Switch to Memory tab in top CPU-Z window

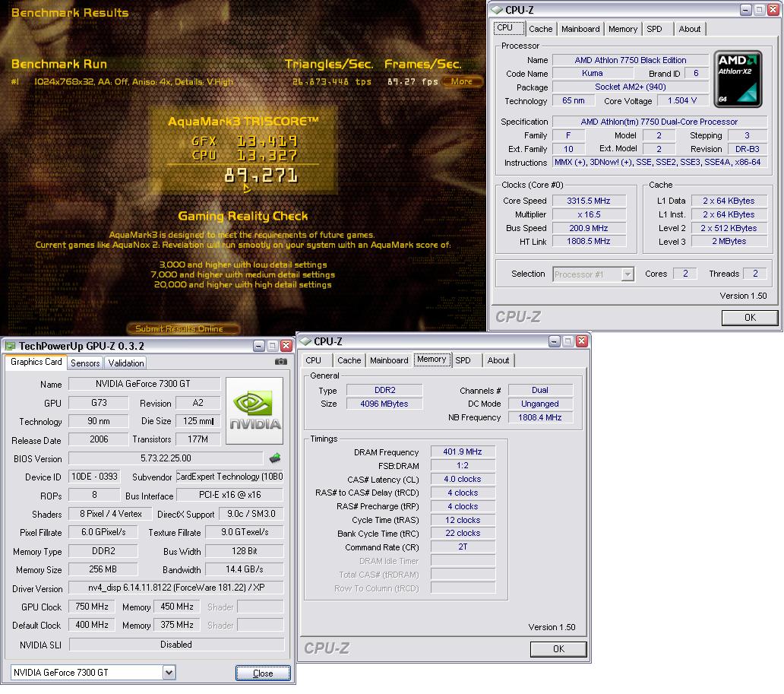click(x=622, y=29)
